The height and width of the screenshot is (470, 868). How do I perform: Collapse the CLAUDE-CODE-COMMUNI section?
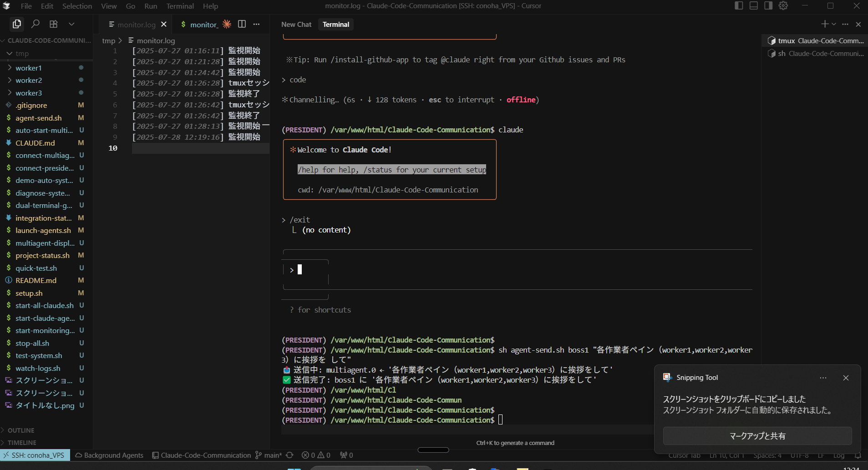pyautogui.click(x=46, y=40)
